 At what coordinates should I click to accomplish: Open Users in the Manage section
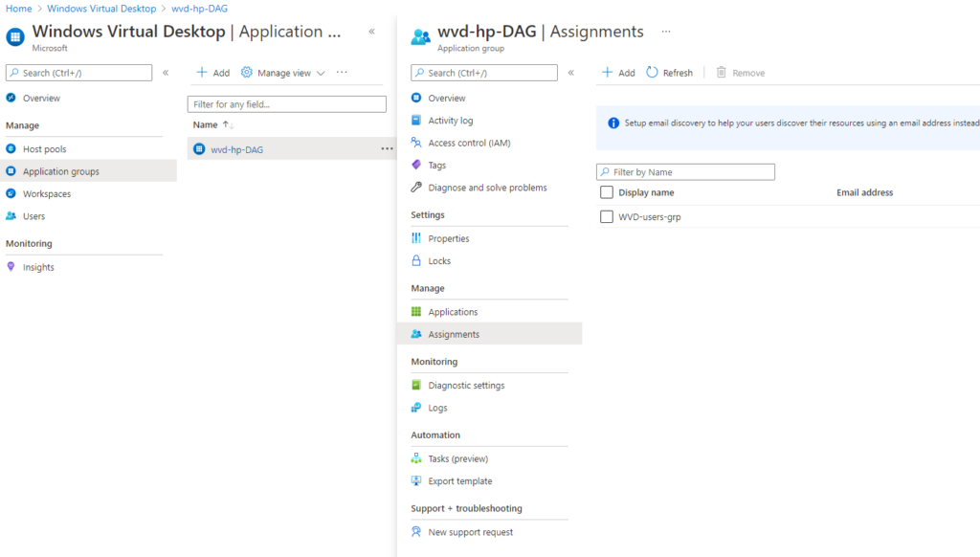click(33, 216)
